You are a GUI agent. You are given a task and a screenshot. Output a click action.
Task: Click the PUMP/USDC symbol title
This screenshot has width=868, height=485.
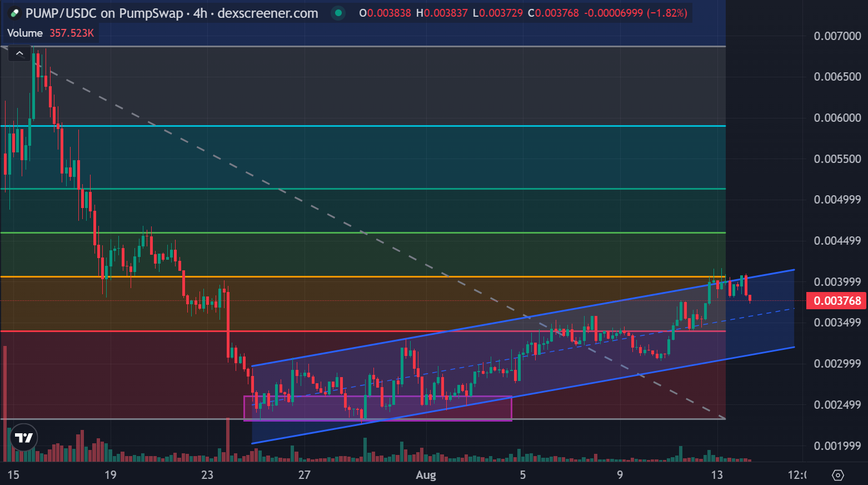click(172, 13)
